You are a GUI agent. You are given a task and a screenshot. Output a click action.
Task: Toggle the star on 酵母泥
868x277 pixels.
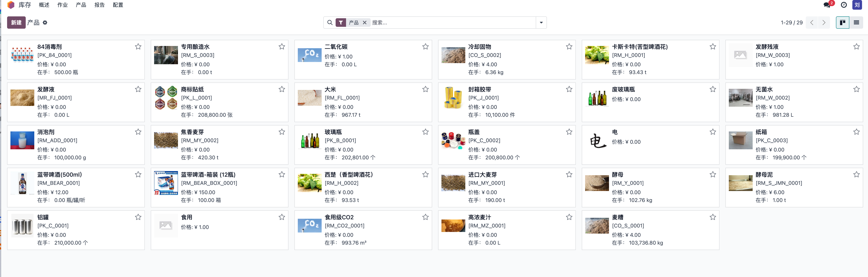(856, 174)
